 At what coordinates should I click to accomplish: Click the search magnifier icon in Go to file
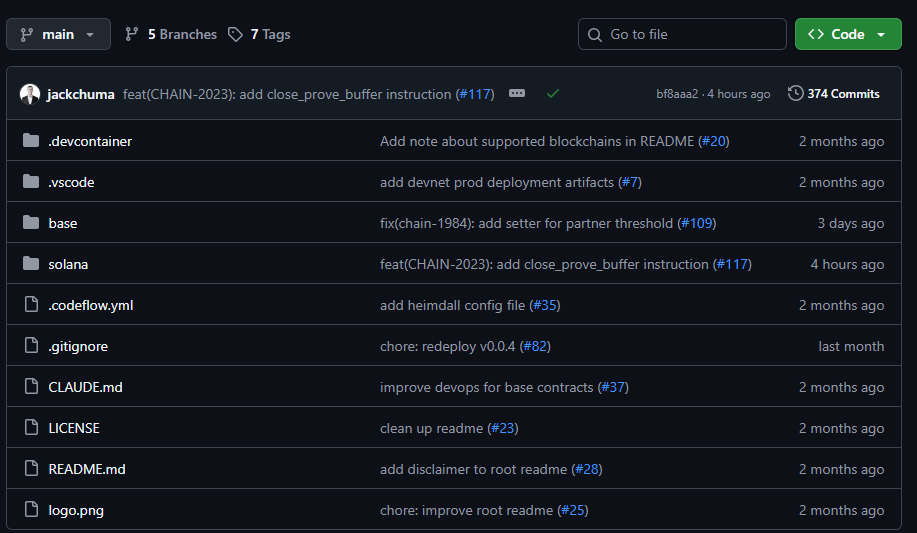point(595,35)
